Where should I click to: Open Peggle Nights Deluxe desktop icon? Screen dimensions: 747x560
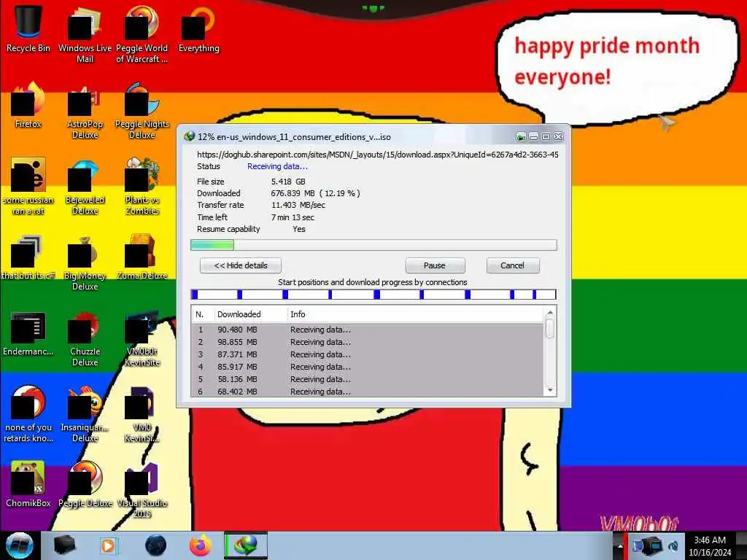tap(142, 109)
